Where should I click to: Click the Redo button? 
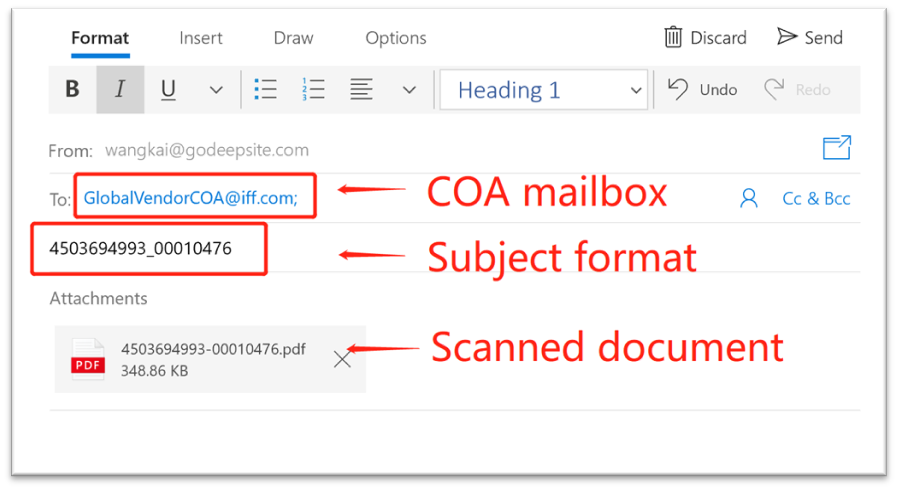(797, 90)
